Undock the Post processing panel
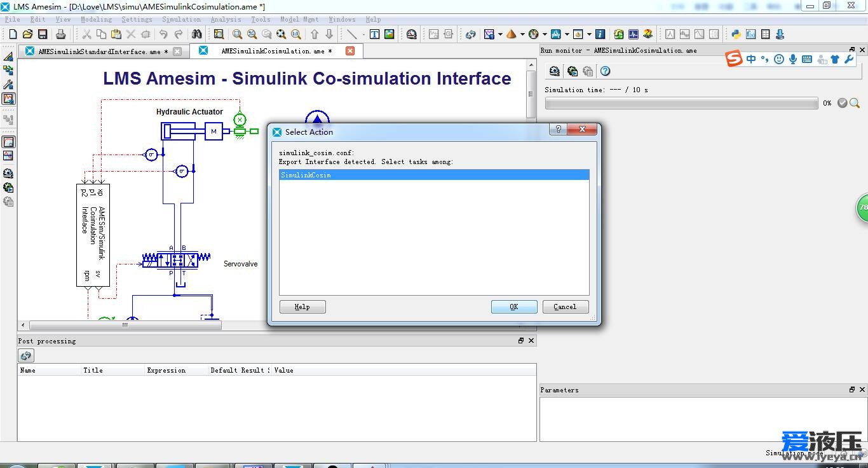The width and height of the screenshot is (868, 468). click(521, 341)
